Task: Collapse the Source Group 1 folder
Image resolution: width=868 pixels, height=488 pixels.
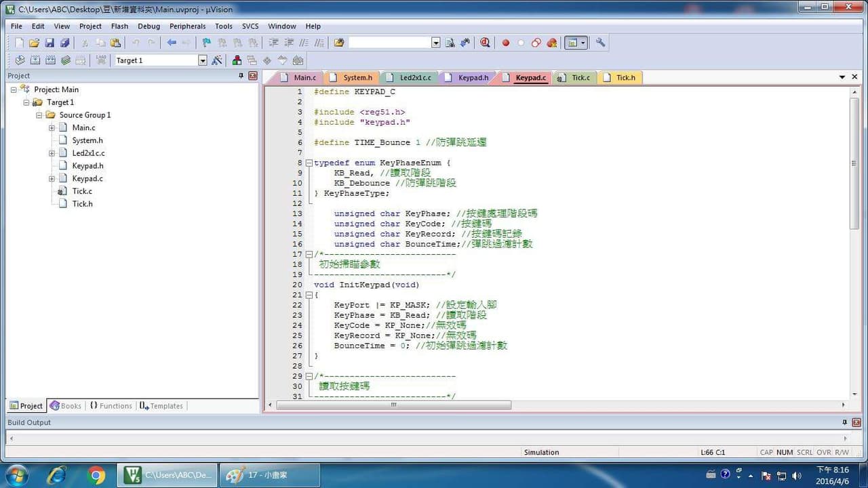Action: (39, 115)
